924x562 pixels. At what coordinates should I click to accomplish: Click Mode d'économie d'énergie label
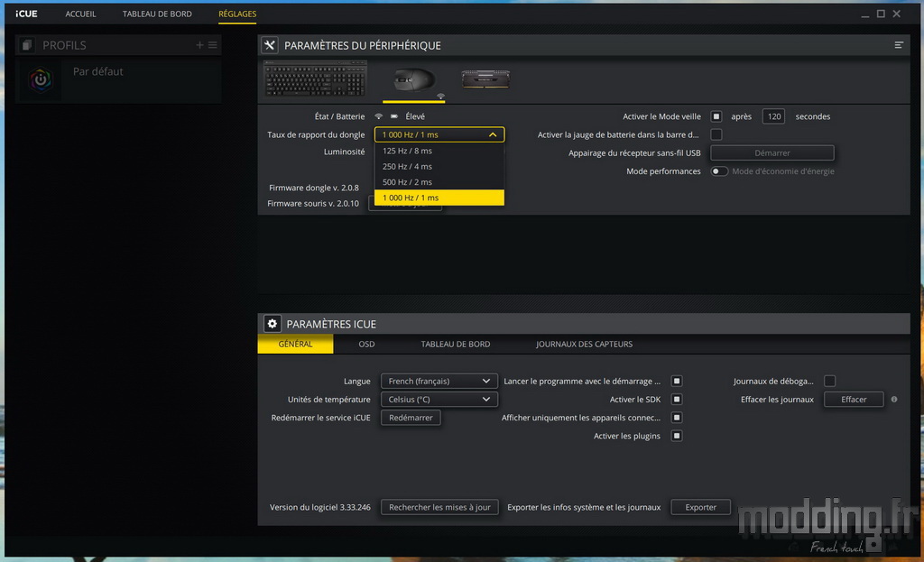click(783, 171)
